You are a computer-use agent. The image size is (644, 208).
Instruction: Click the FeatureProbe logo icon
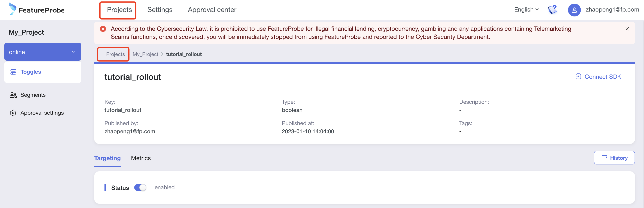coord(12,9)
